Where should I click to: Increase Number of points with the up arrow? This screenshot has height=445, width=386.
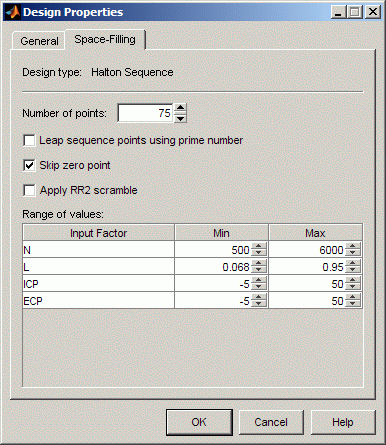pos(180,108)
